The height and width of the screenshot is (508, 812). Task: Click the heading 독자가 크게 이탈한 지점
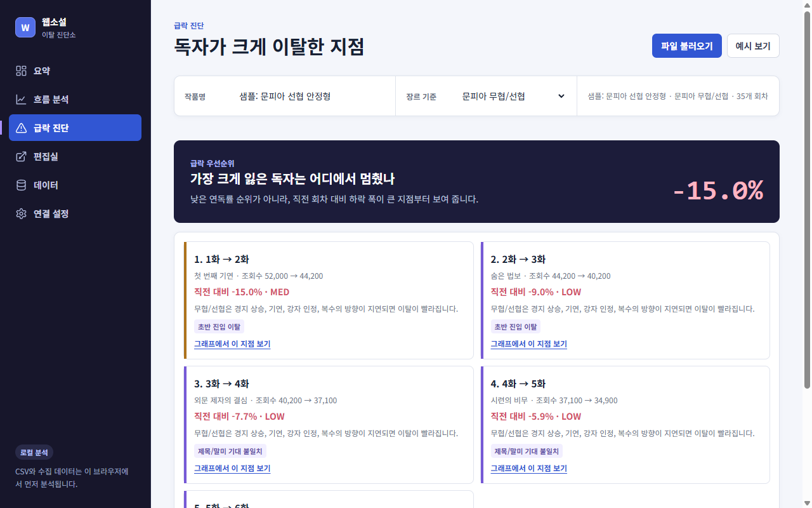coord(270,47)
